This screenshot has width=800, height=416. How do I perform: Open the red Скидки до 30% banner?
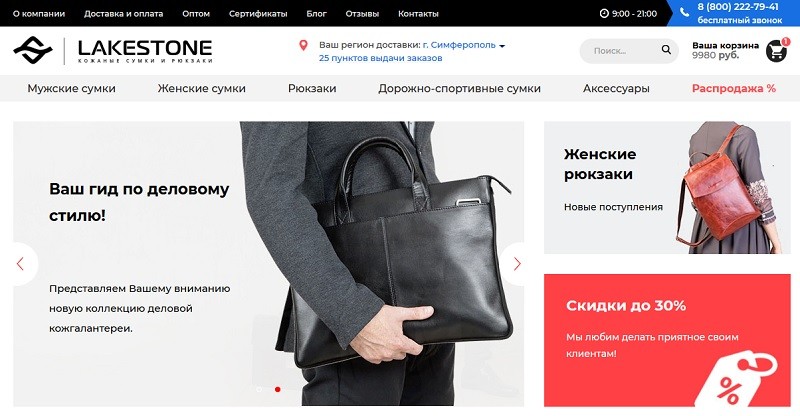(x=667, y=340)
